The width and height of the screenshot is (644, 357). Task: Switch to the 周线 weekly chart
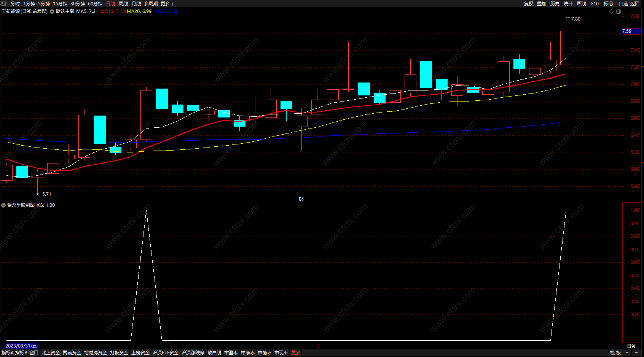click(x=123, y=4)
